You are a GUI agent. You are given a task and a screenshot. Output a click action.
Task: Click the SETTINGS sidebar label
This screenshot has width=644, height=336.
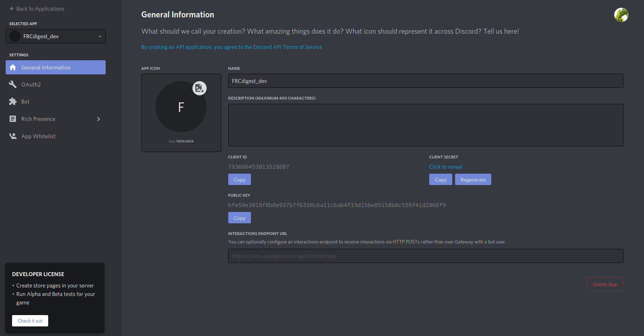coord(19,55)
